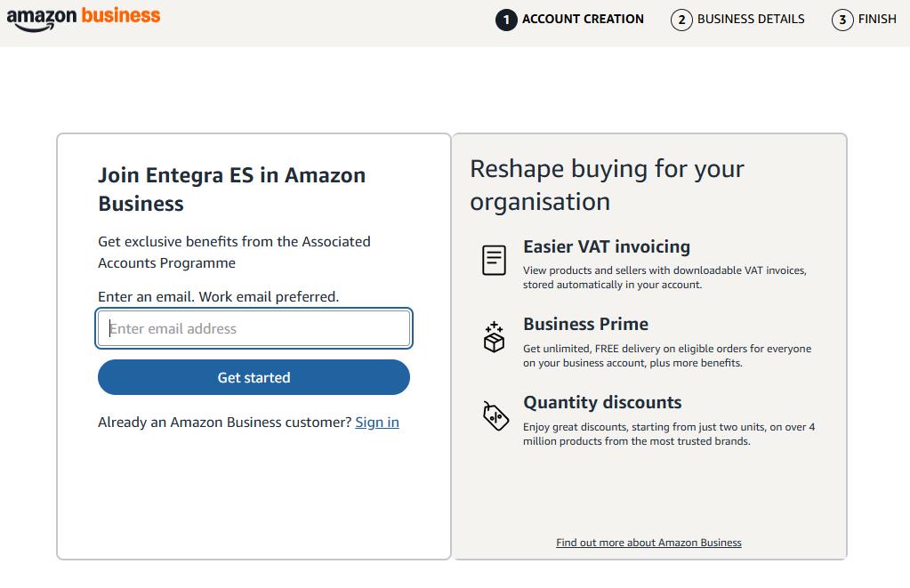Click the Quantity discounts price tag icon
Image resolution: width=910 pixels, height=588 pixels.
(495, 415)
